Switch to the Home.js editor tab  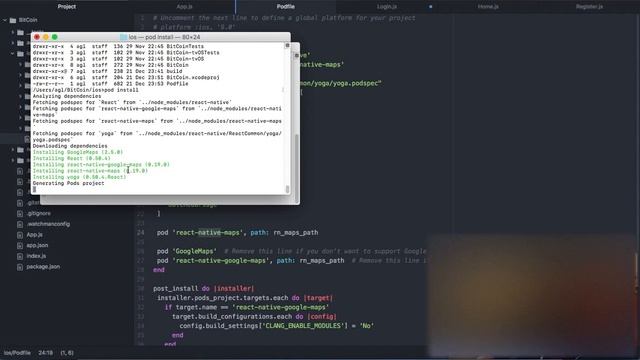tap(488, 7)
